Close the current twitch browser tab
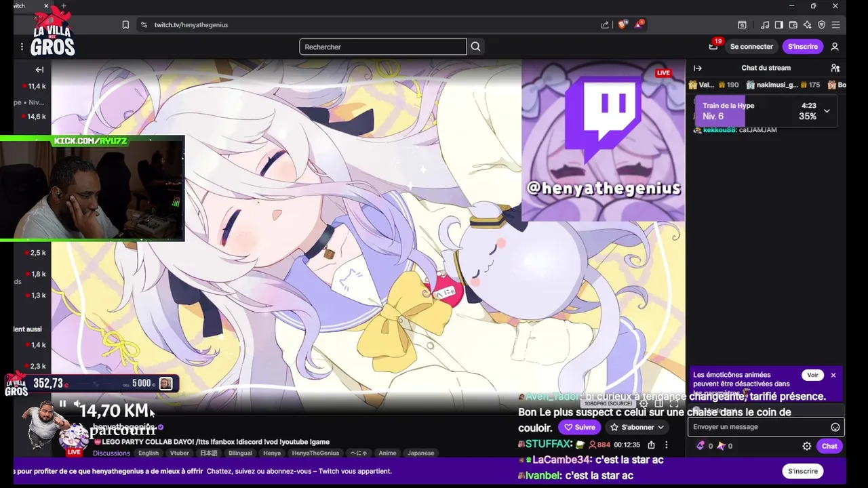Screen dimensions: 868x488 tap(46, 6)
